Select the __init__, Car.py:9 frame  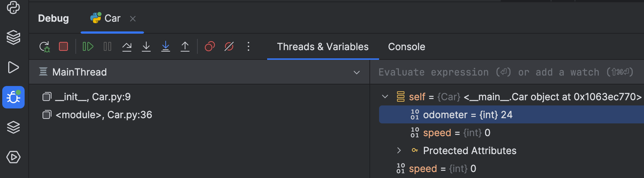[x=93, y=97]
